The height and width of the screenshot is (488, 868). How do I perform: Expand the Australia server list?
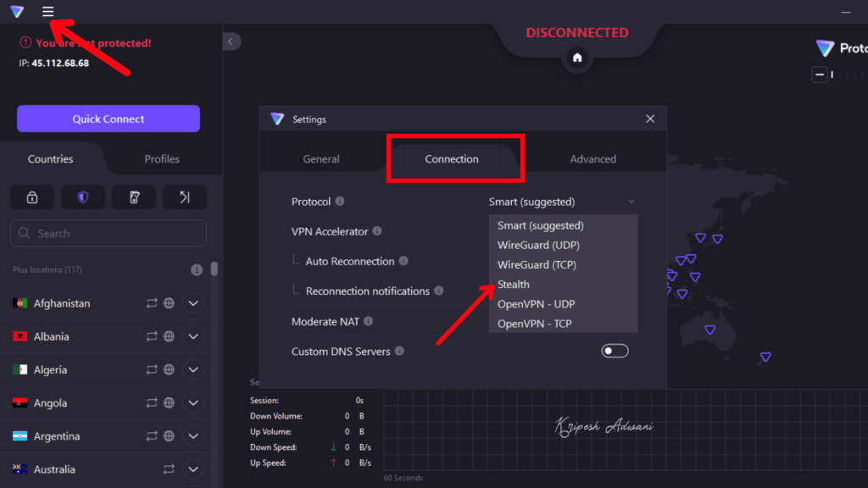(192, 469)
